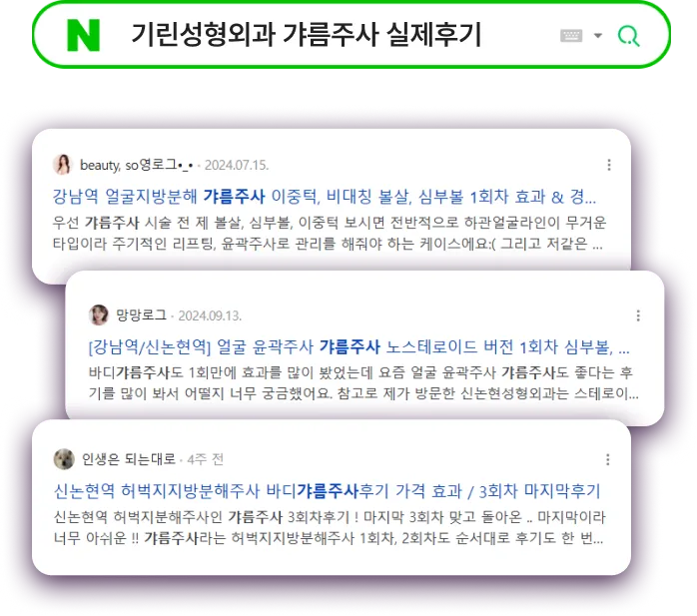This screenshot has width=697, height=616.
Task: Open title [강남역/신논현역] 얼굴 윤곽주사
Action: [x=358, y=347]
